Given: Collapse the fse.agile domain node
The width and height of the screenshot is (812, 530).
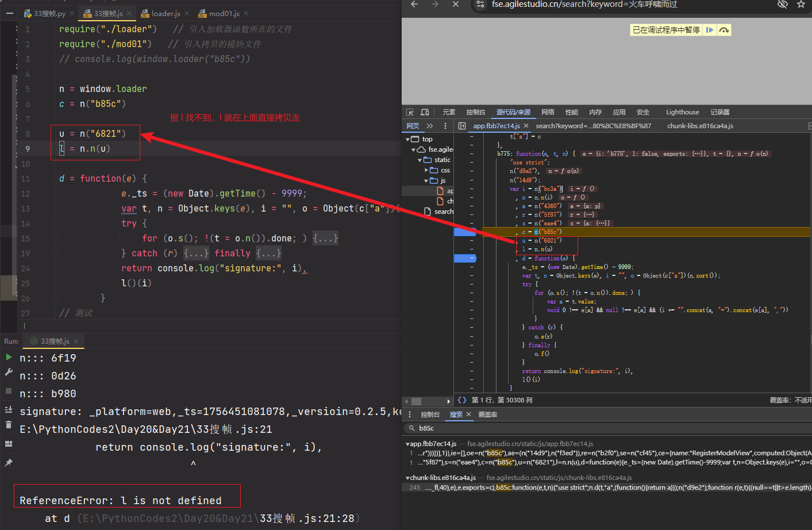Looking at the screenshot, I should coord(414,149).
